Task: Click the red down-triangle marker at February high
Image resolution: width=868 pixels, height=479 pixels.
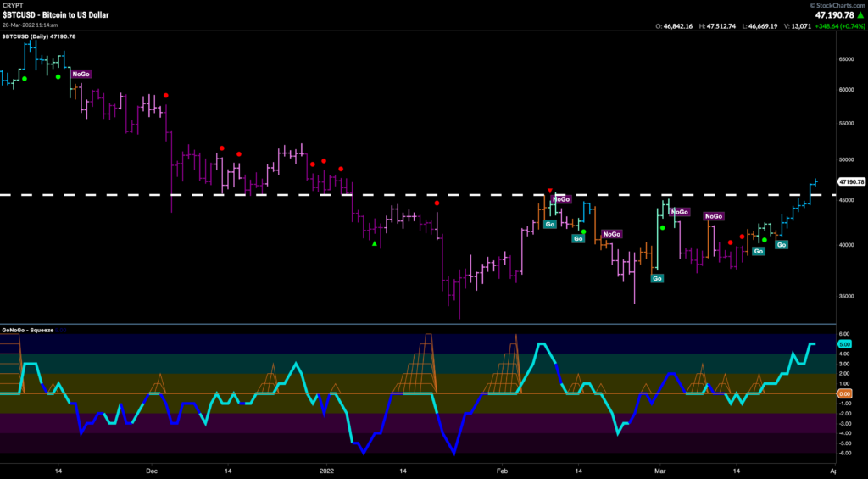Action: [549, 191]
